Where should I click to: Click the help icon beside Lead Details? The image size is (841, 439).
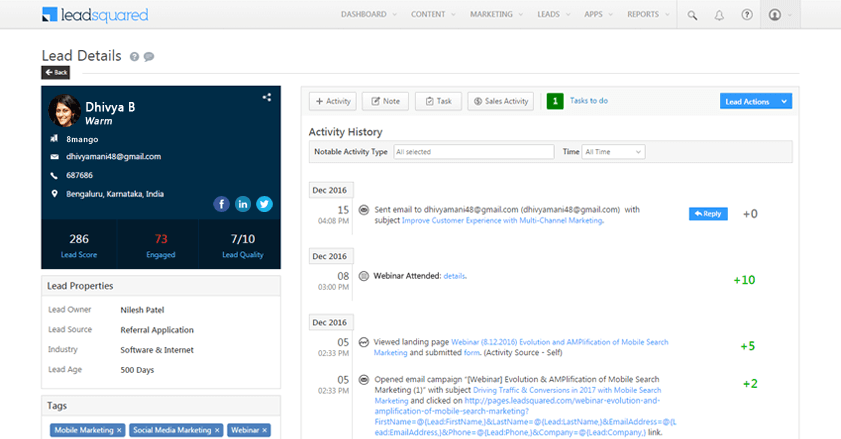134,56
